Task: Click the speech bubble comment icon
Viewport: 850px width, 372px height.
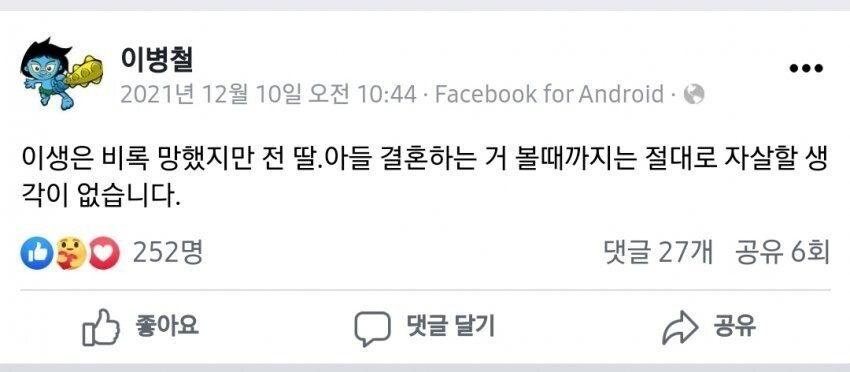Action: click(x=372, y=329)
